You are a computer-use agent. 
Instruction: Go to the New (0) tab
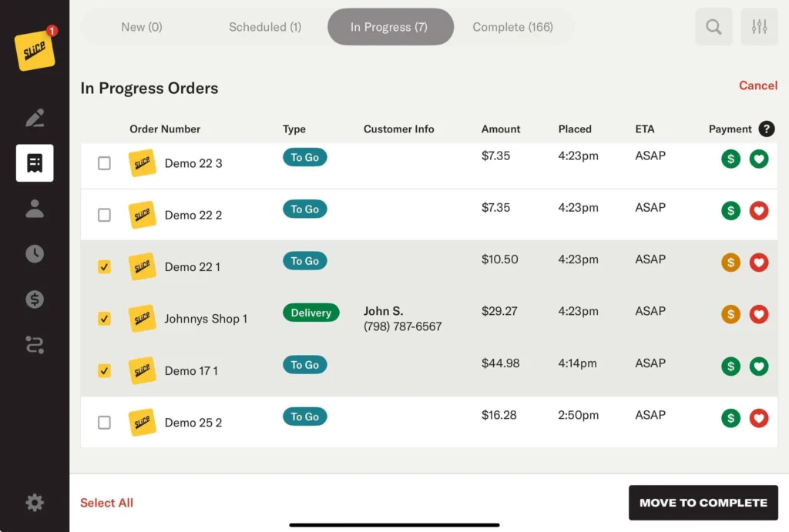tap(142, 27)
